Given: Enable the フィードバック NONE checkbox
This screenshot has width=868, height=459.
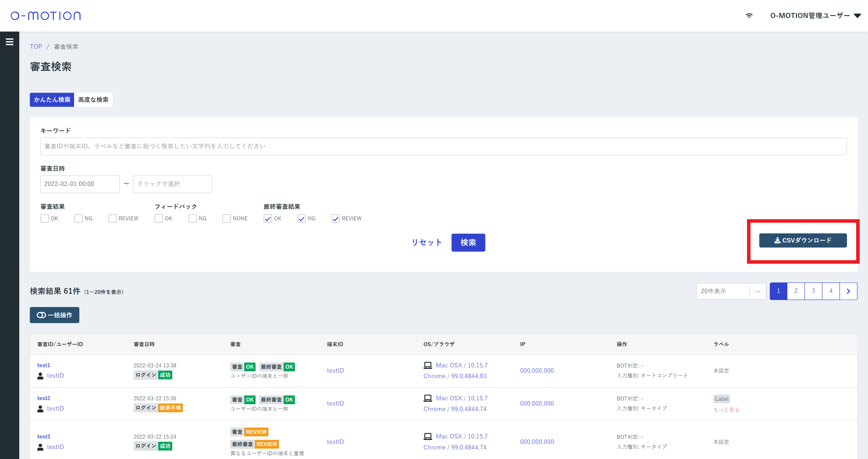Looking at the screenshot, I should tap(226, 218).
